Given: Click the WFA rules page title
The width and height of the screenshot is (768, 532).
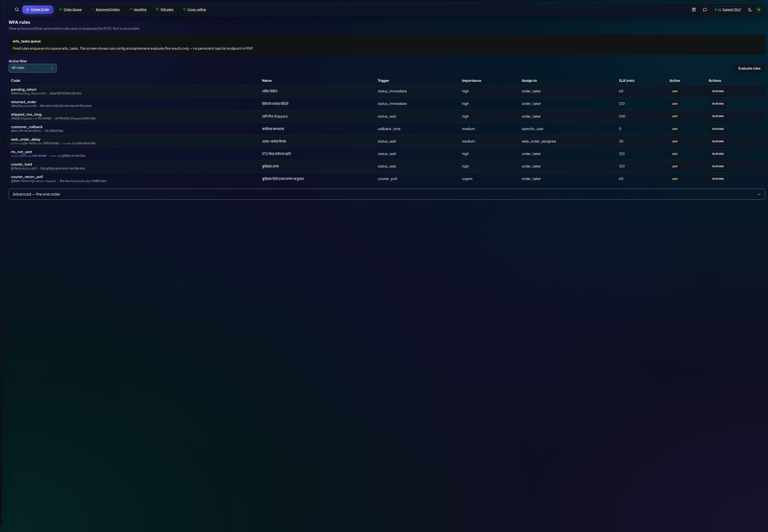Looking at the screenshot, I should coord(19,22).
